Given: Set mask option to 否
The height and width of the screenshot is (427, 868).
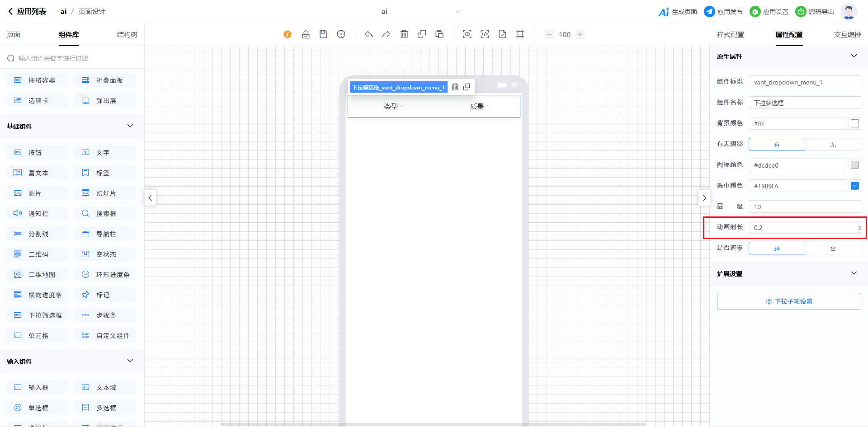Looking at the screenshot, I should click(x=833, y=249).
